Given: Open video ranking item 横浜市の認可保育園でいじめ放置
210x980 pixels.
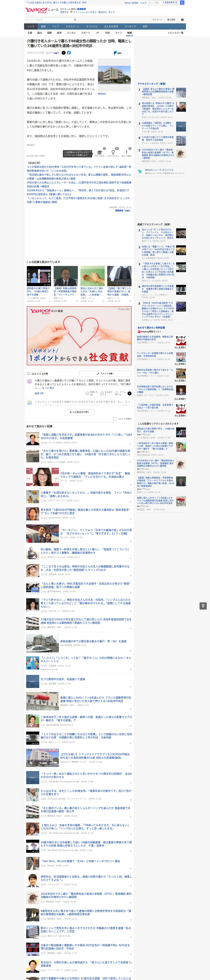Looking at the screenshot, I should tap(158, 289).
